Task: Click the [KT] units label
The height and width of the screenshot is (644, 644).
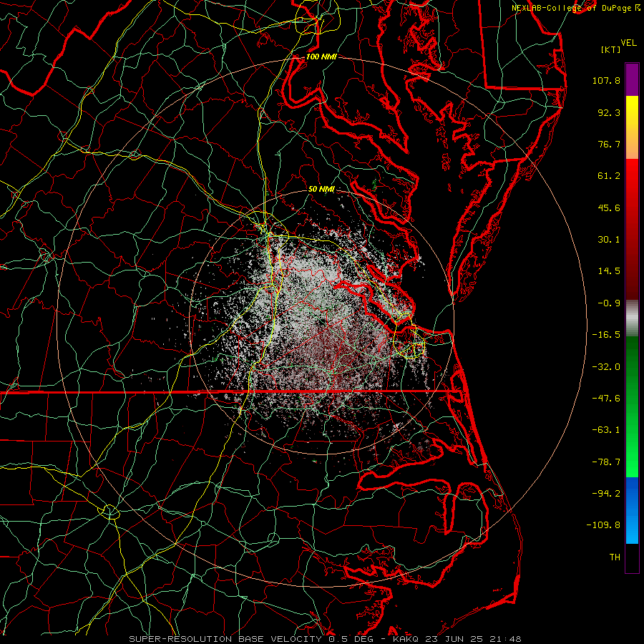Action: [x=610, y=49]
